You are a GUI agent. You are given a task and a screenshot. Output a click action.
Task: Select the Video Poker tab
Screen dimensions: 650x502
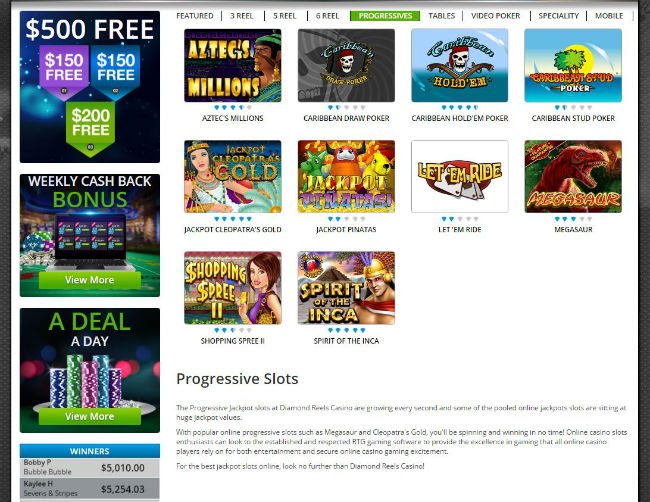click(495, 16)
